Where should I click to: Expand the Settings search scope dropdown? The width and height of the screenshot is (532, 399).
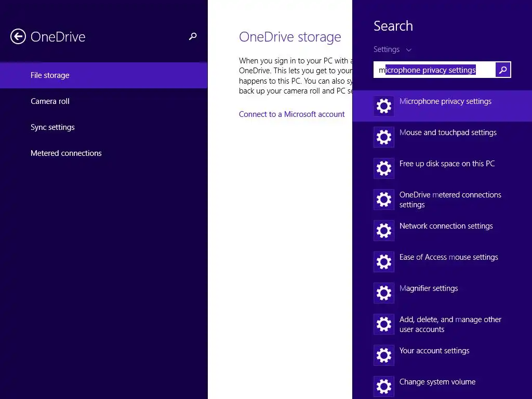pos(393,49)
